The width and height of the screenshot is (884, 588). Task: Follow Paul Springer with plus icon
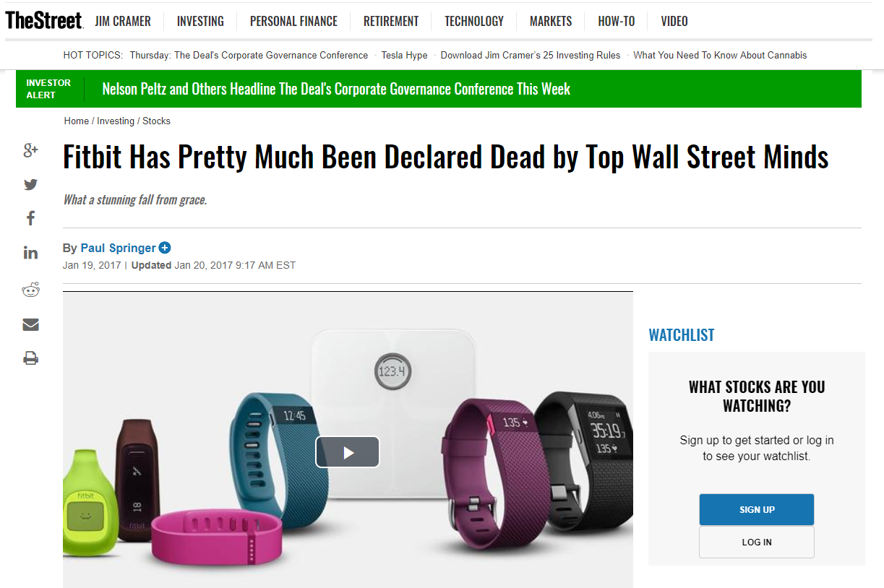click(x=165, y=248)
